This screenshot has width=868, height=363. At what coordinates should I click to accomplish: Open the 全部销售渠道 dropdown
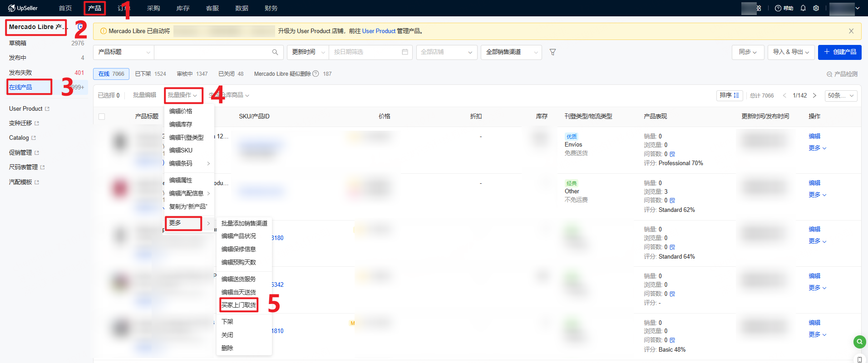512,52
